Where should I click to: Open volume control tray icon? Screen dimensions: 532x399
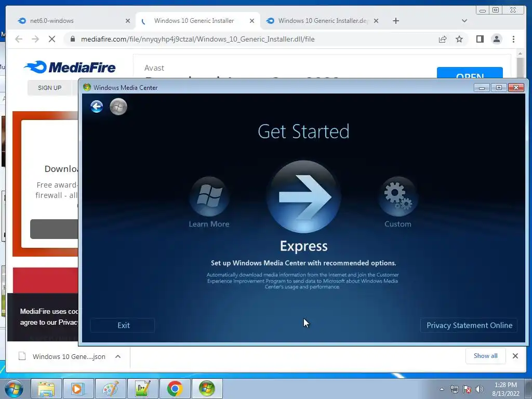tap(480, 389)
